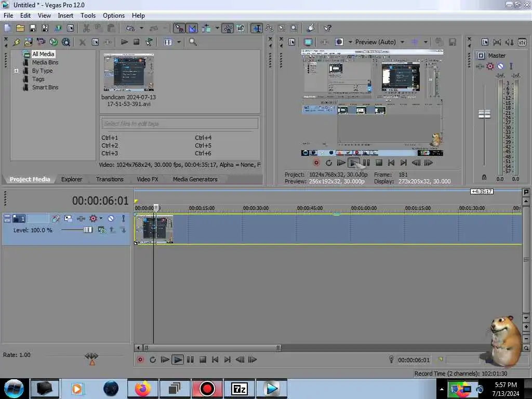The width and height of the screenshot is (532, 399).
Task: Open the File menu
Action: (x=8, y=16)
